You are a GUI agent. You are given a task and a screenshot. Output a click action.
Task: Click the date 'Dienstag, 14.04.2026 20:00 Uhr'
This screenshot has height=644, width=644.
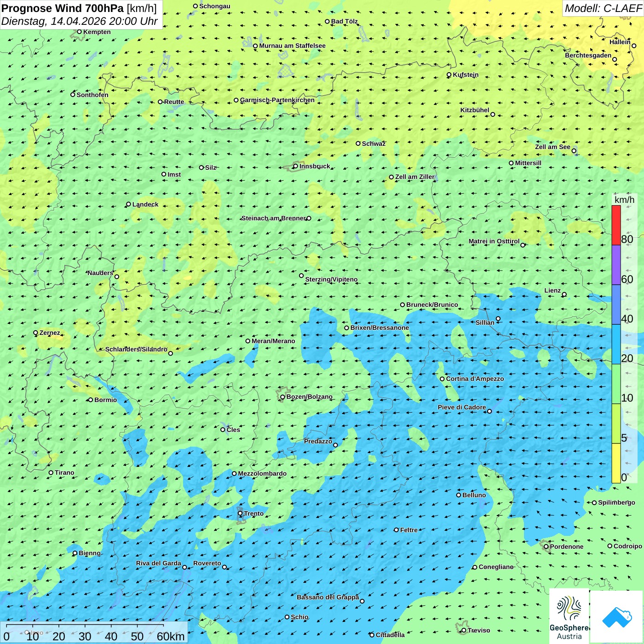point(80,21)
